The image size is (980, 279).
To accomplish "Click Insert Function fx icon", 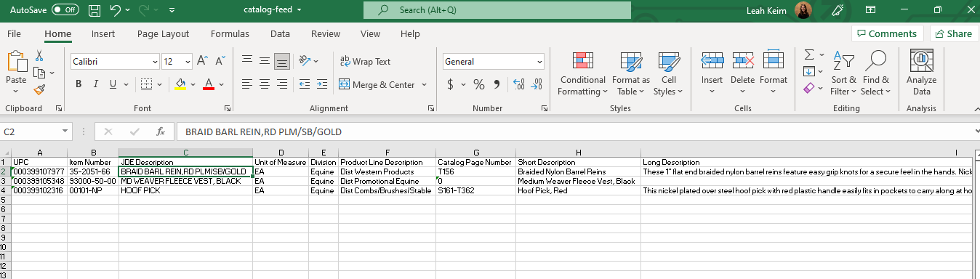I will point(160,132).
